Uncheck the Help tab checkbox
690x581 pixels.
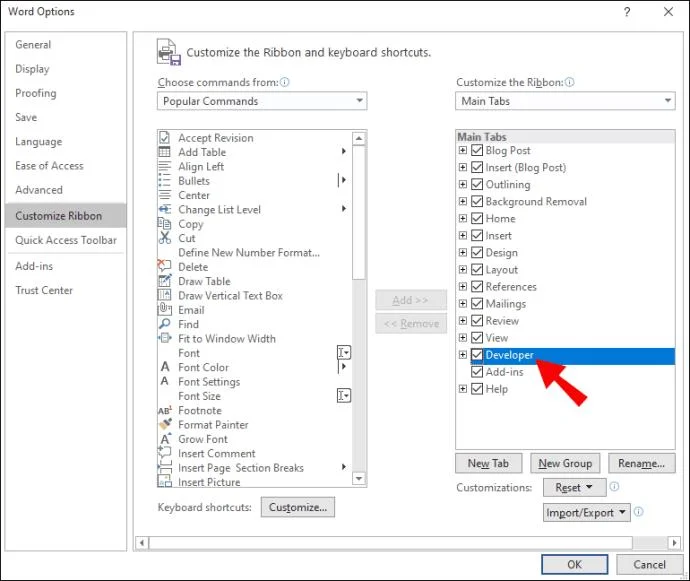coord(477,389)
